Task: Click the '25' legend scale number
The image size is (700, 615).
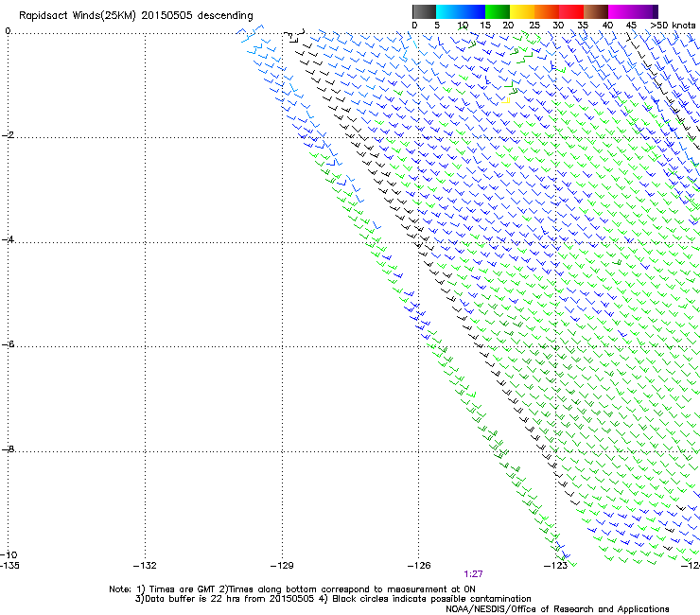Action: coord(534,26)
